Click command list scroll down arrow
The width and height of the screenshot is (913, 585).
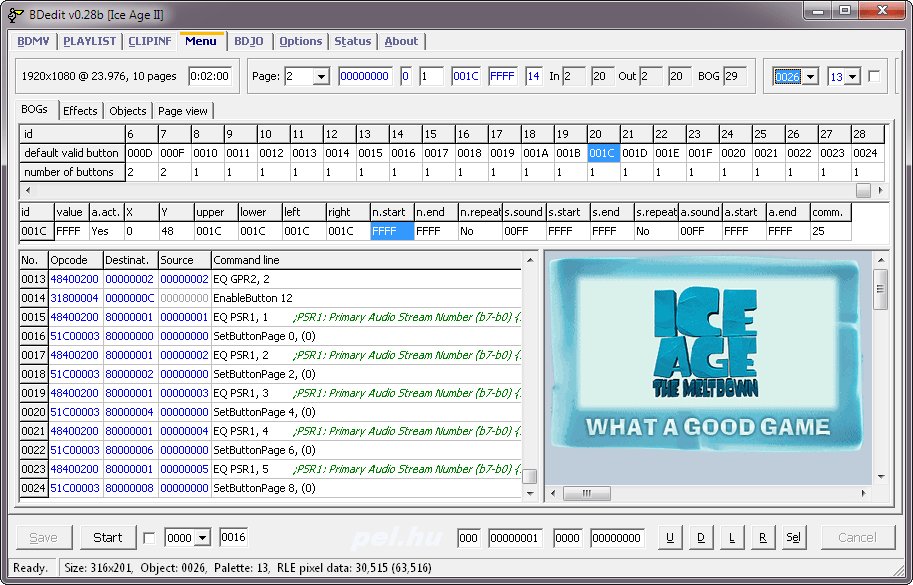coord(530,494)
